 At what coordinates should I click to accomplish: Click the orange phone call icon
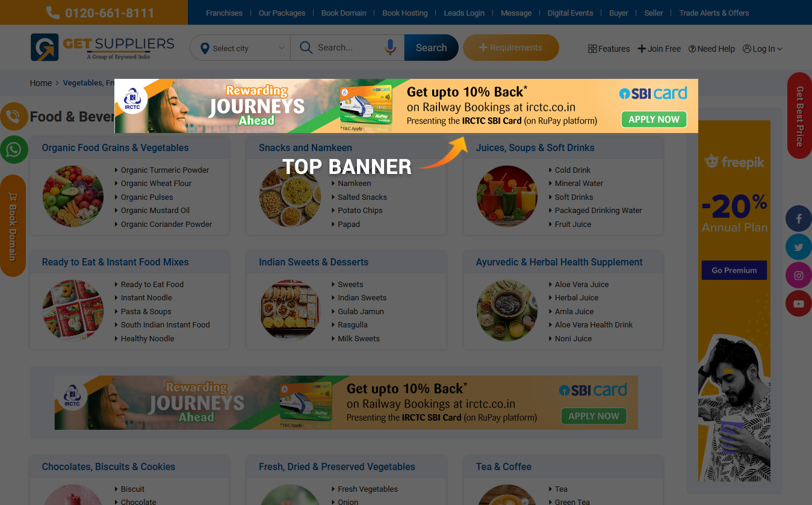[13, 116]
